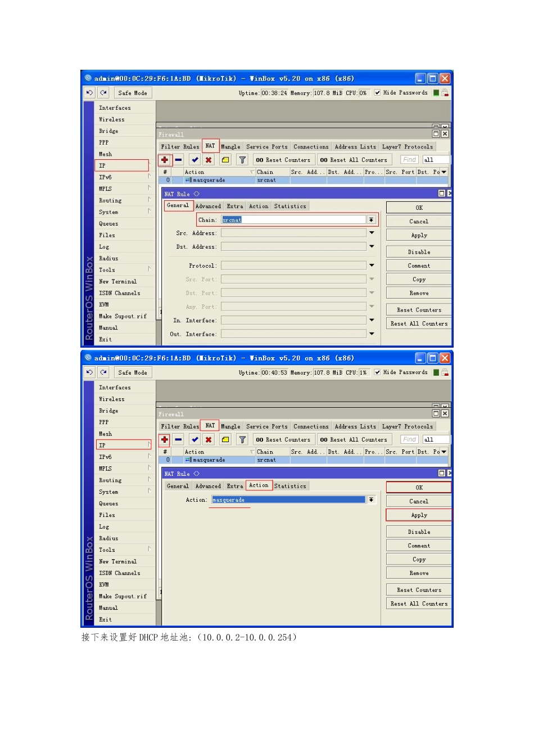
Task: Click the redo arrow icon beside Safe Mode, uptime 00:40:53 window
Action: pyautogui.click(x=103, y=372)
